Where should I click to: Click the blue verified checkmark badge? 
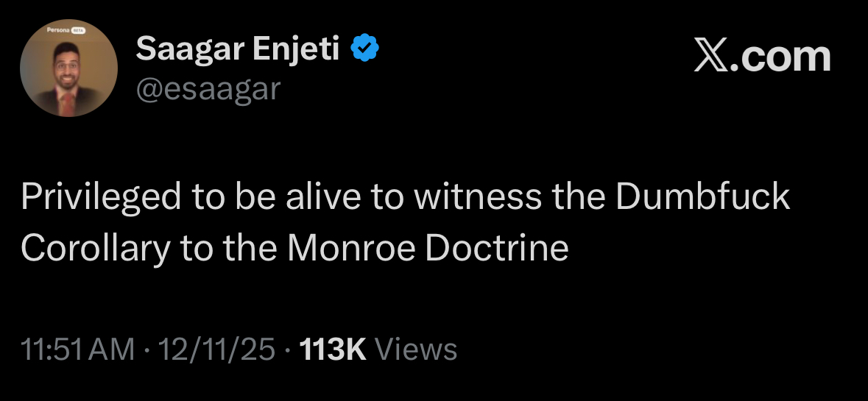364,49
